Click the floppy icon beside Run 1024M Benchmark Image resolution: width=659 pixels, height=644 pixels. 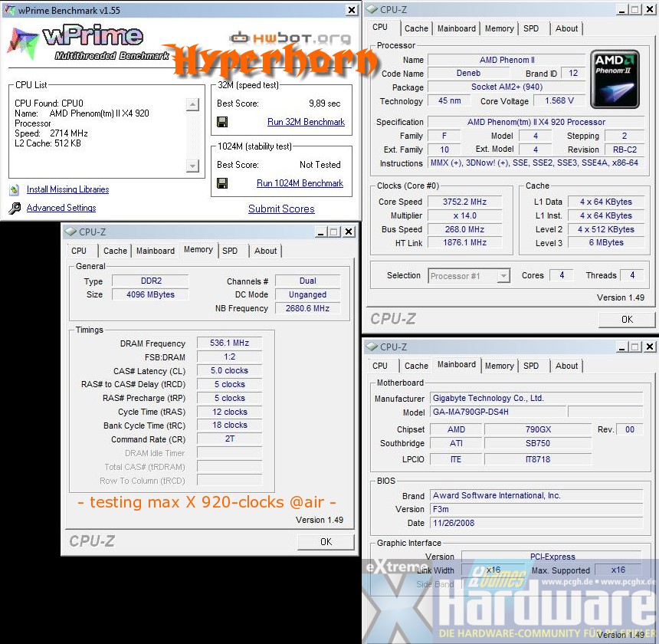[x=222, y=183]
